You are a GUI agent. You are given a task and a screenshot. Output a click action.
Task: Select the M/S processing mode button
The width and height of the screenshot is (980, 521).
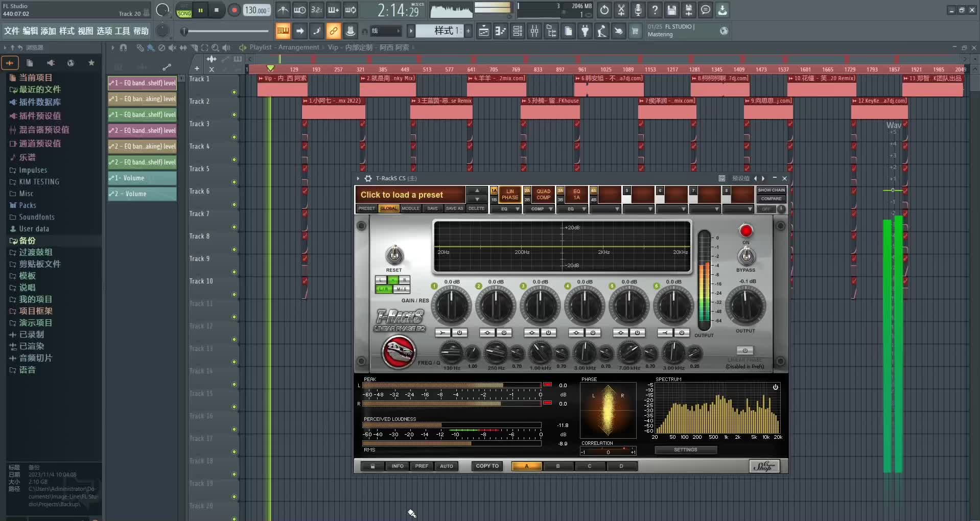pos(401,289)
